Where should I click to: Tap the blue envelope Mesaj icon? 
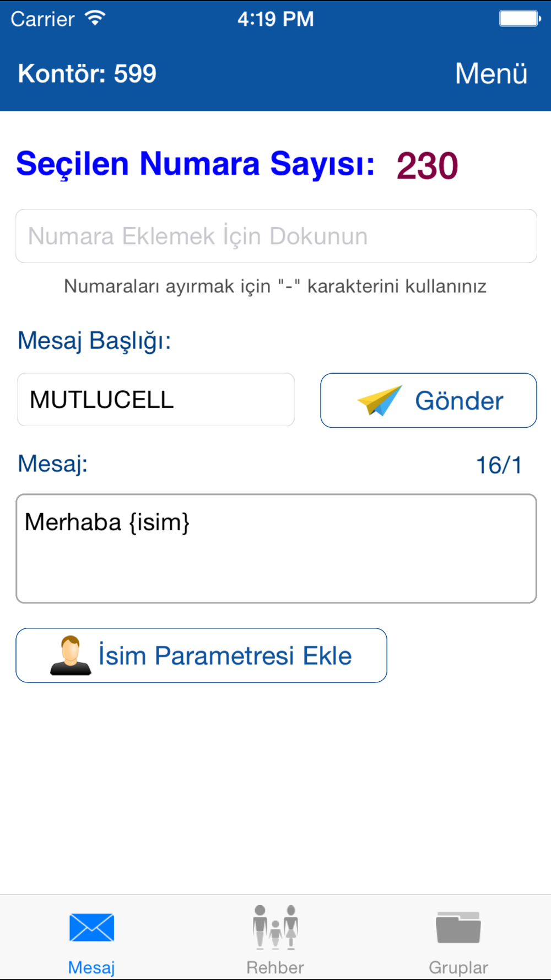(91, 927)
